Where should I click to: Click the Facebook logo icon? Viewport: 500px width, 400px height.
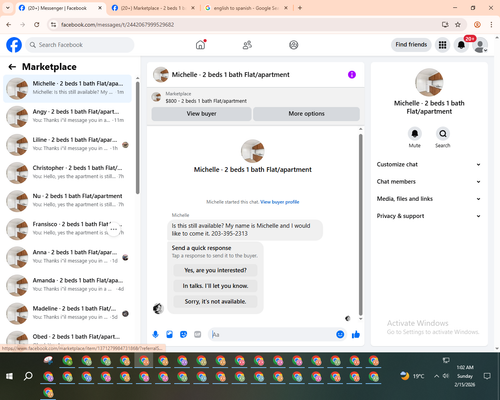point(14,45)
